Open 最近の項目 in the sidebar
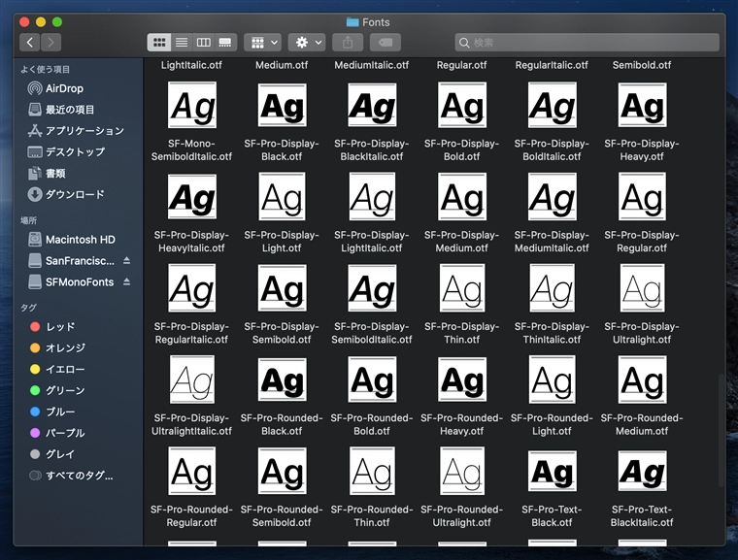 coord(61,110)
